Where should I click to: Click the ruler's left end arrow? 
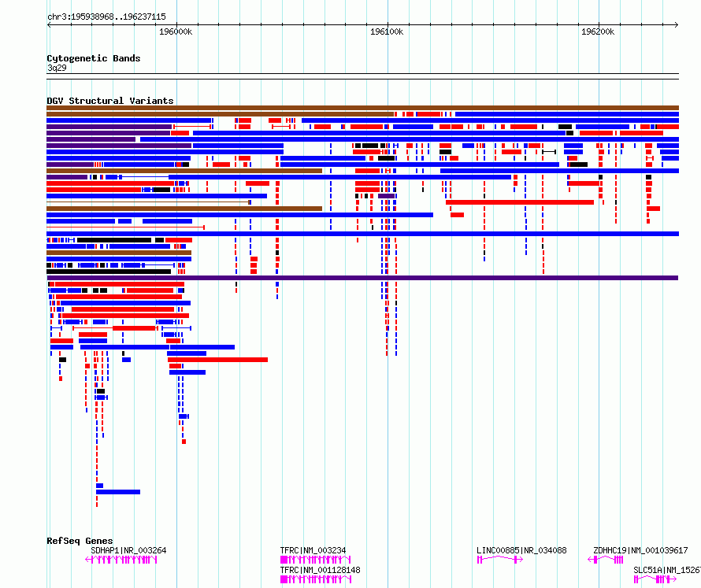pos(49,25)
